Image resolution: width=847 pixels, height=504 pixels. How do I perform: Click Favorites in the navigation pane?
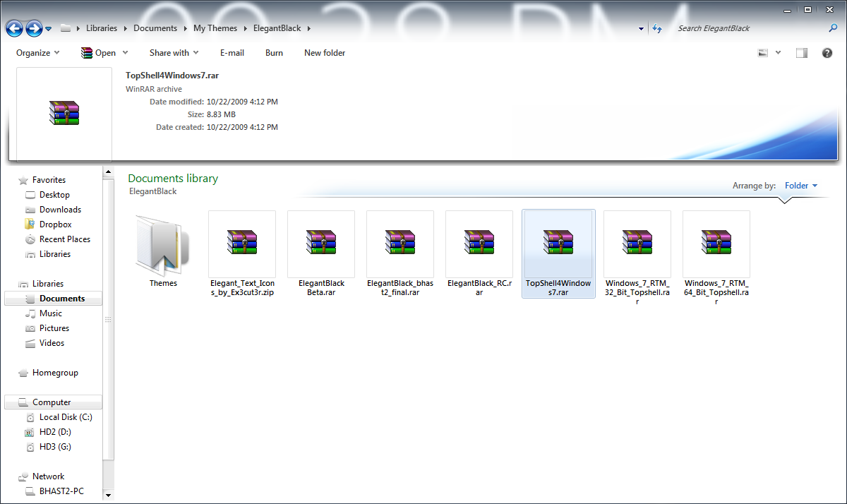pyautogui.click(x=49, y=180)
